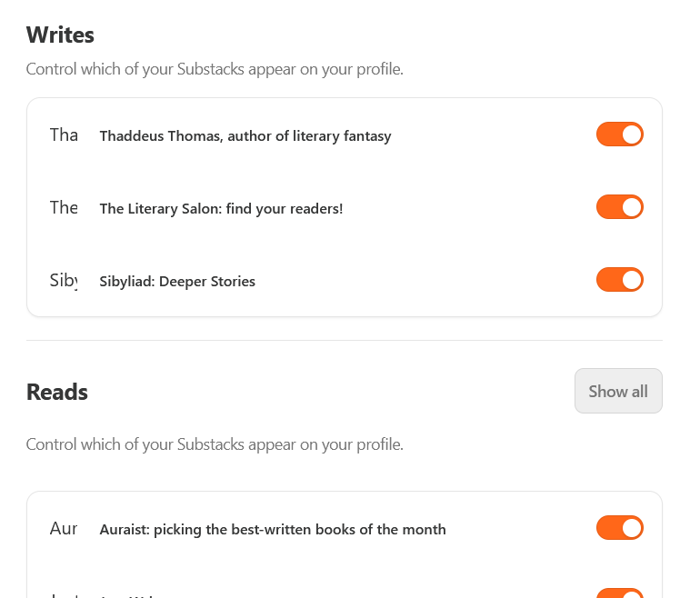This screenshot has height=598, width=700.
Task: Click The Literary Salon publication logo
Action: coord(64,208)
